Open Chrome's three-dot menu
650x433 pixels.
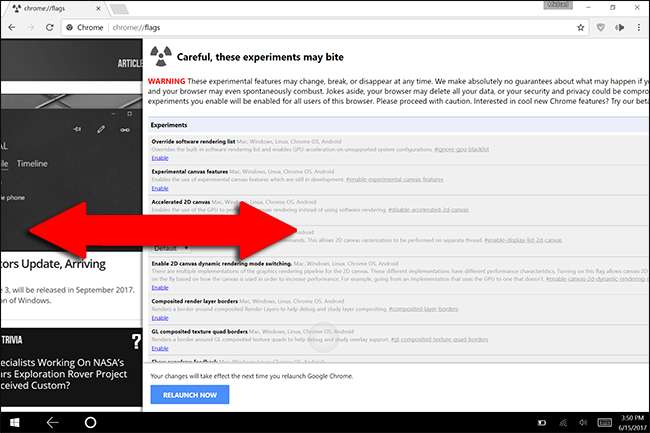click(639, 27)
